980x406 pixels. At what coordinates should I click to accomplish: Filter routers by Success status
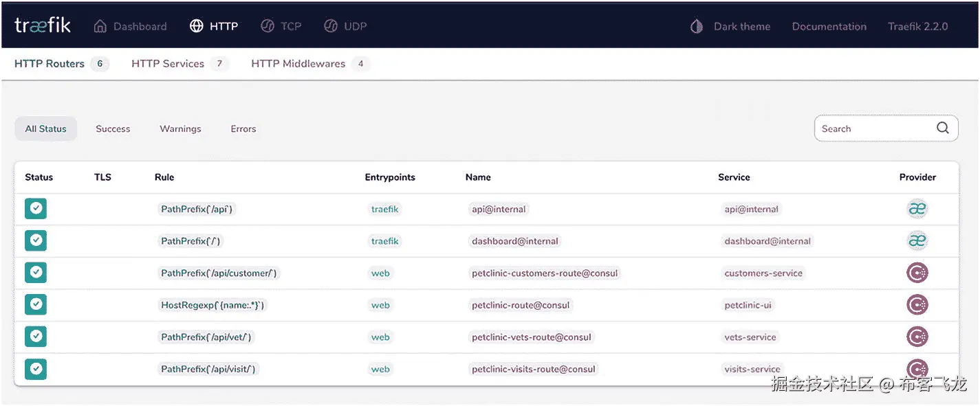(113, 128)
